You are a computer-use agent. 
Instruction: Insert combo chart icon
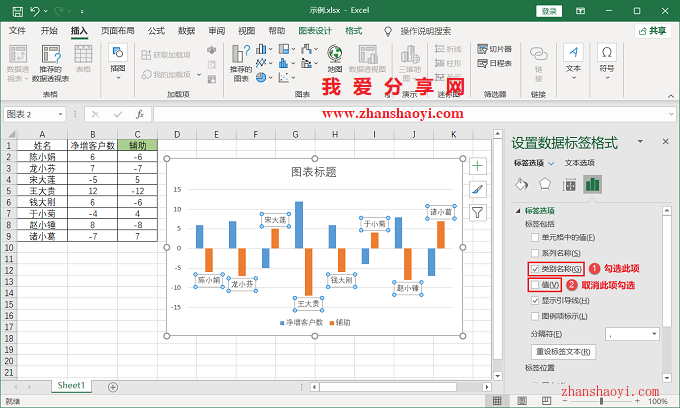(307, 63)
